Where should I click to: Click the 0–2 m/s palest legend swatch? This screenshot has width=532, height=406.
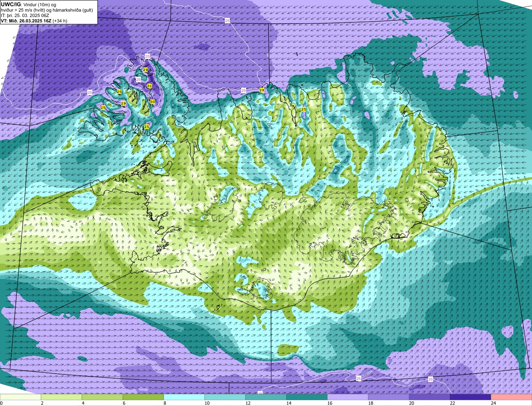click(20, 397)
